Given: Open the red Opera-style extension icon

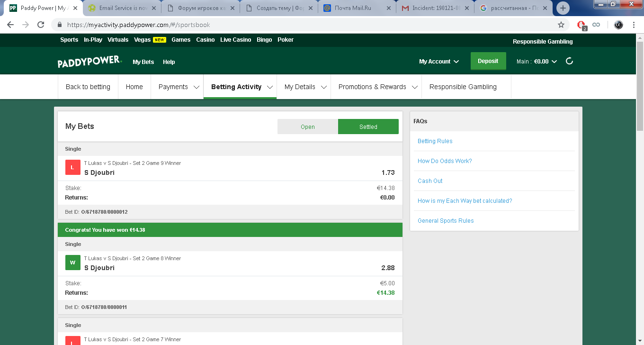Looking at the screenshot, I should point(582,25).
